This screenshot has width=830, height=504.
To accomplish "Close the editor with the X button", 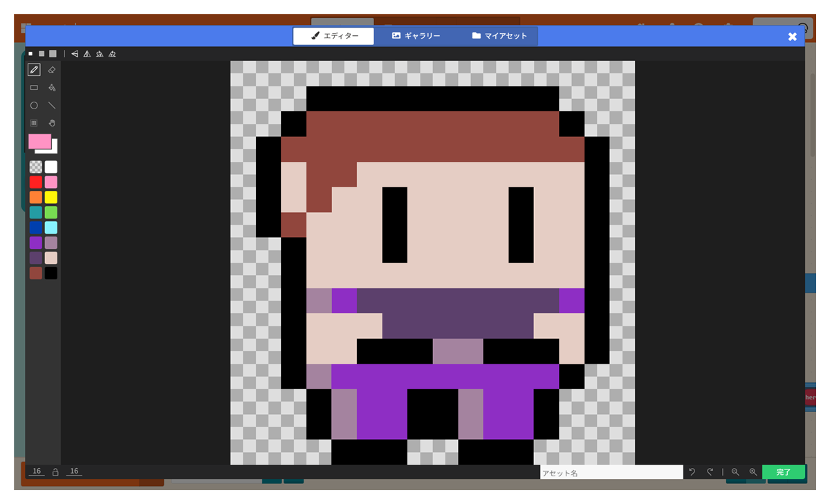I will [x=793, y=37].
